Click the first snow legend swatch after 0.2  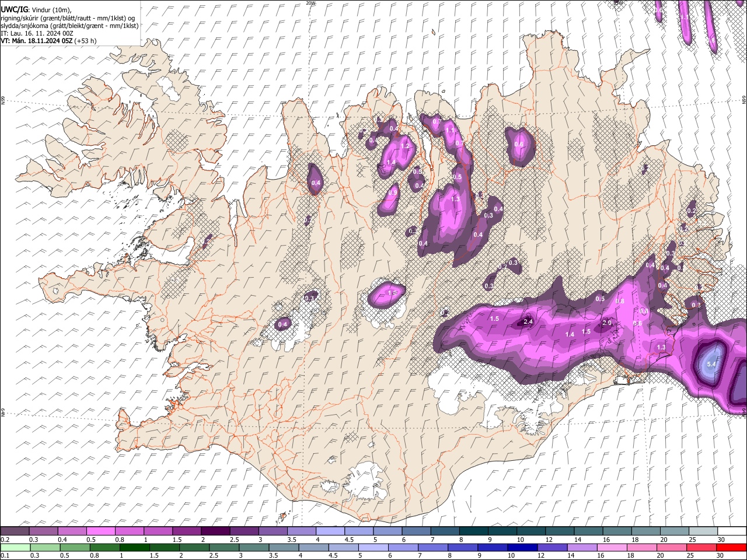pyautogui.click(x=15, y=531)
